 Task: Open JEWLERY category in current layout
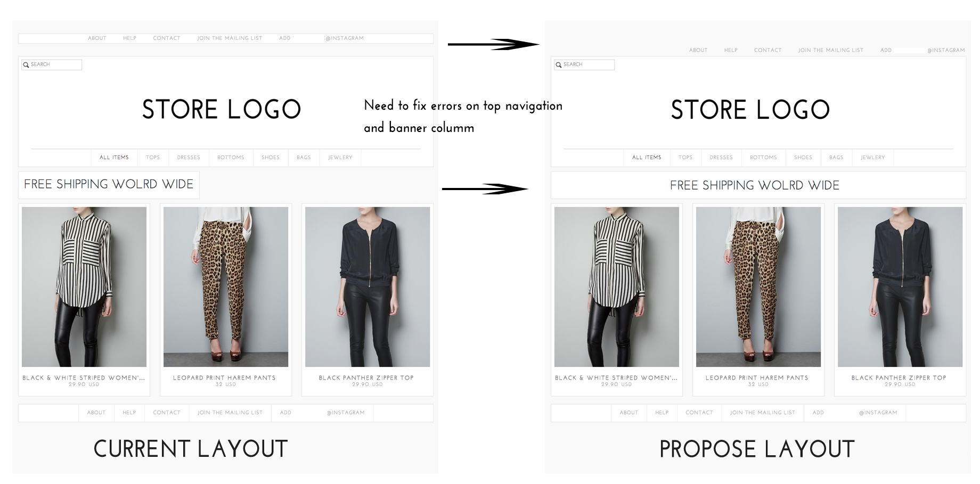click(x=340, y=158)
